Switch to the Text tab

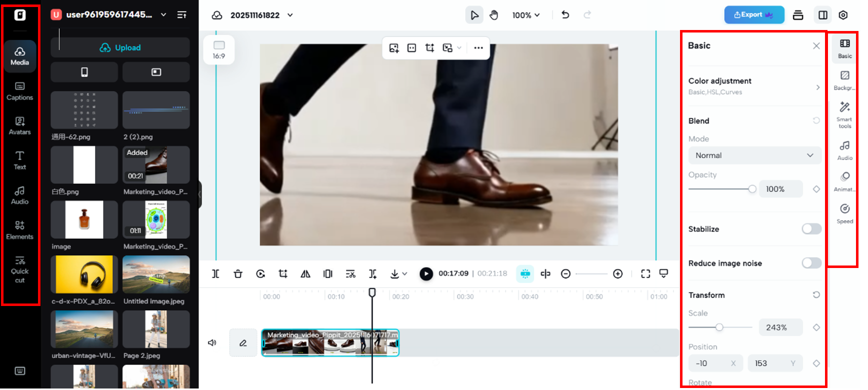click(19, 160)
